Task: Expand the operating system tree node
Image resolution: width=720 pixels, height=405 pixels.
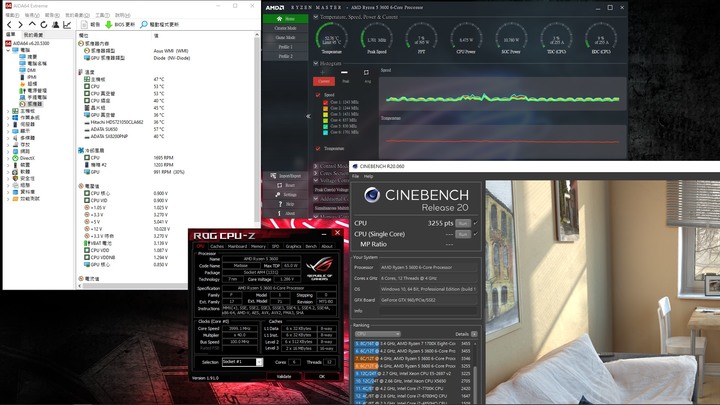Action: click(x=8, y=118)
